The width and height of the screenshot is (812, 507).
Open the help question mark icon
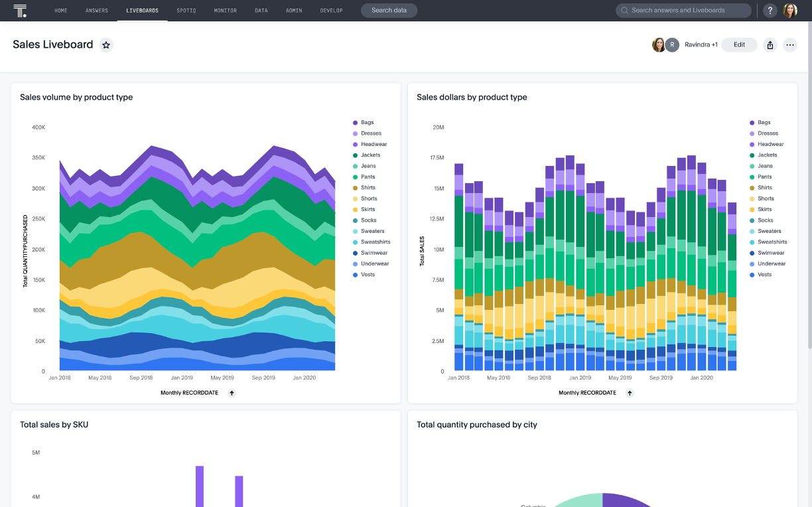pyautogui.click(x=770, y=11)
